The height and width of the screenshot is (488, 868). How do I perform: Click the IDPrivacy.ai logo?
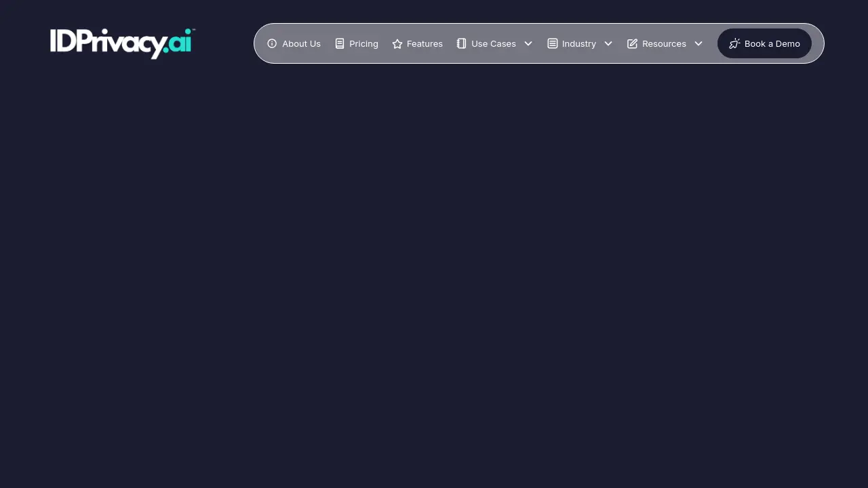(x=123, y=43)
